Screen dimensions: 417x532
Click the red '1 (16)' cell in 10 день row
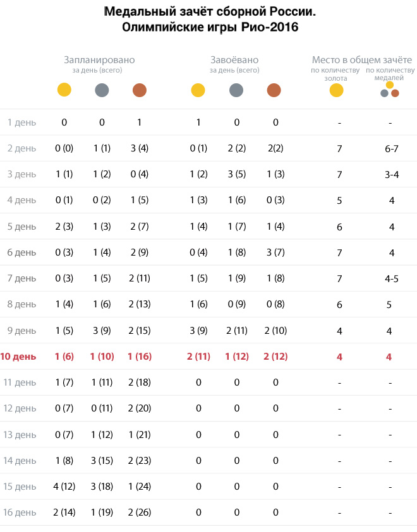pos(140,357)
